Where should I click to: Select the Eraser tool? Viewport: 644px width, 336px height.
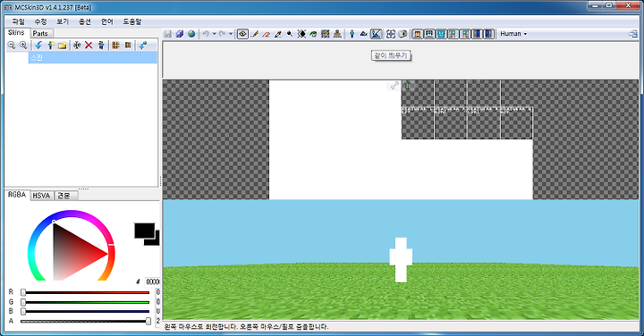pos(267,34)
